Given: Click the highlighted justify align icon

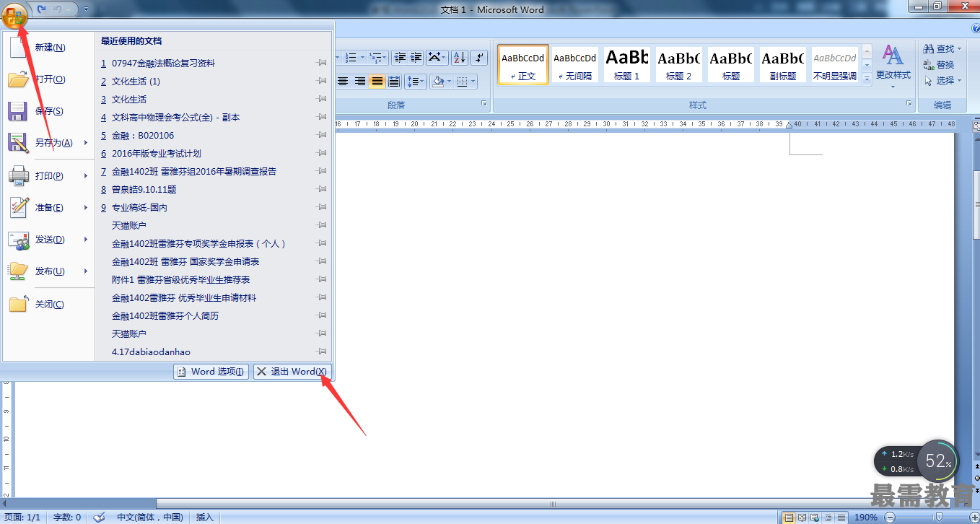Looking at the screenshot, I should [377, 81].
